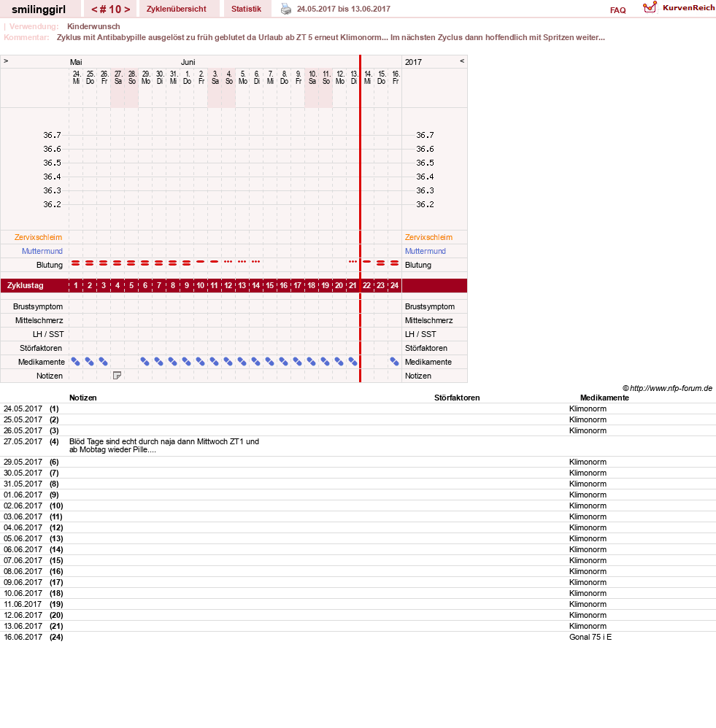
Task: Click the left Brustsymptom row label
Action: (38, 306)
